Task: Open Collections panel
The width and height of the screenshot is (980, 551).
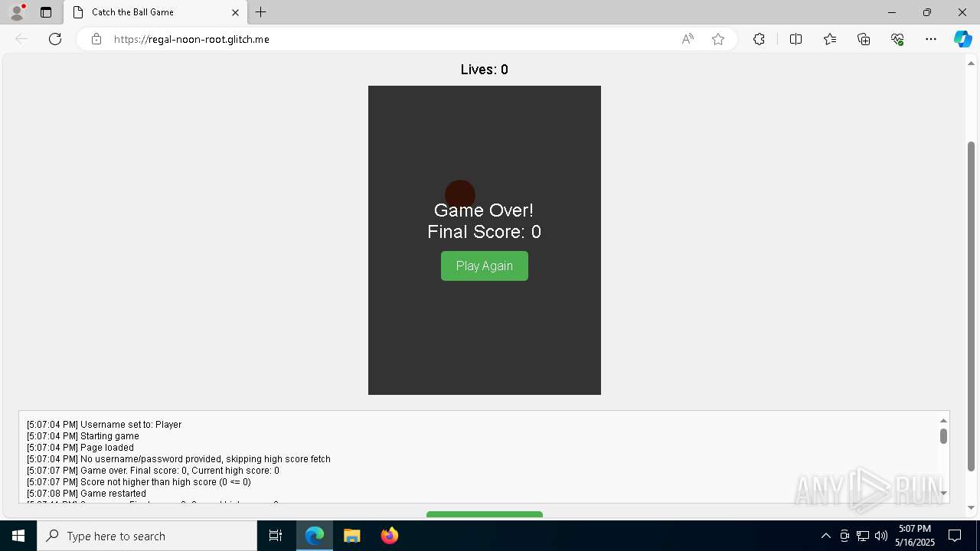Action: (x=864, y=39)
